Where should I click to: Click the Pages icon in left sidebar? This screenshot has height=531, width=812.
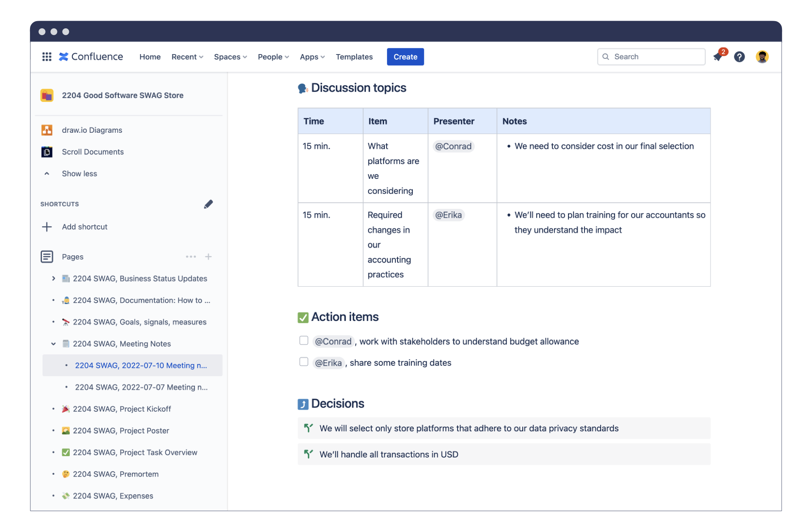tap(47, 256)
